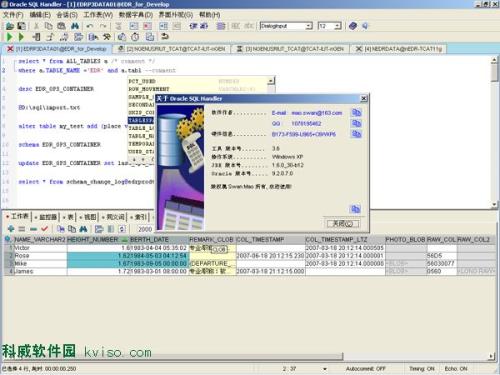Click the blue plus add-row icon
Image resolution: width=500 pixels, height=375 pixels.
11,229
